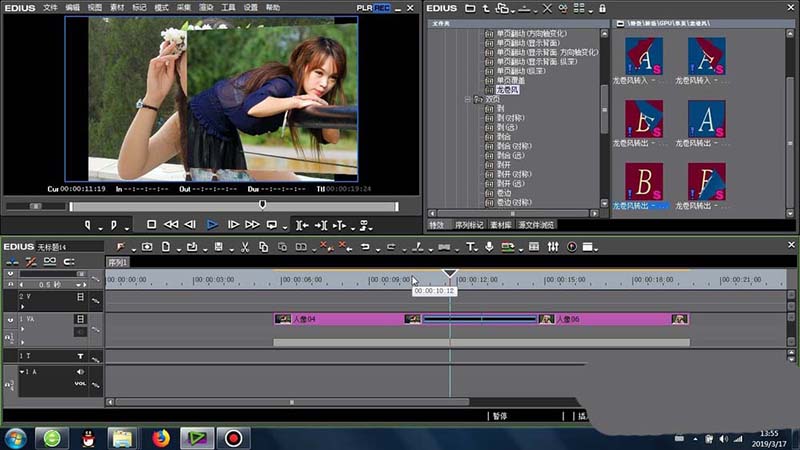This screenshot has height=450, width=800.
Task: Select 龙卷风转出 thumbnail with plain A
Action: click(706, 119)
